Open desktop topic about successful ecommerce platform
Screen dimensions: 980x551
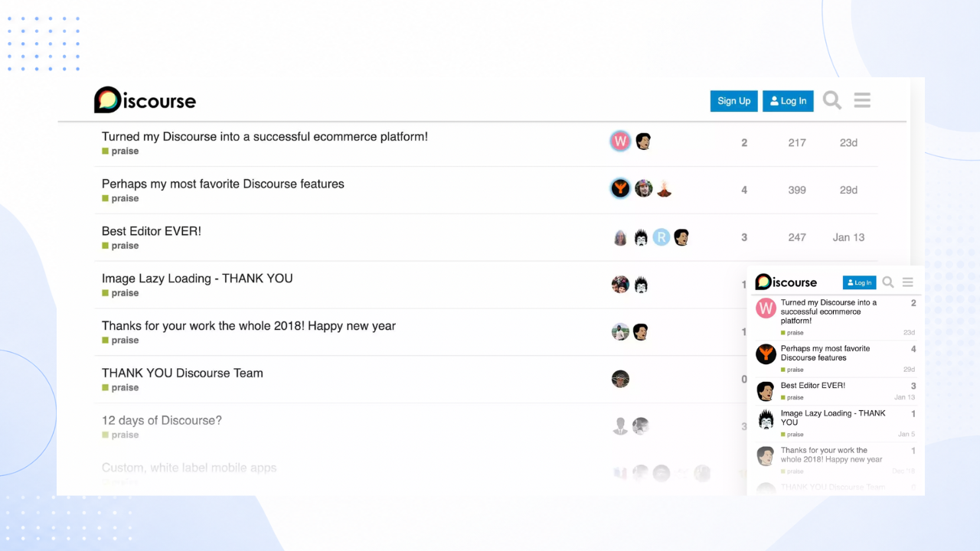(x=265, y=136)
